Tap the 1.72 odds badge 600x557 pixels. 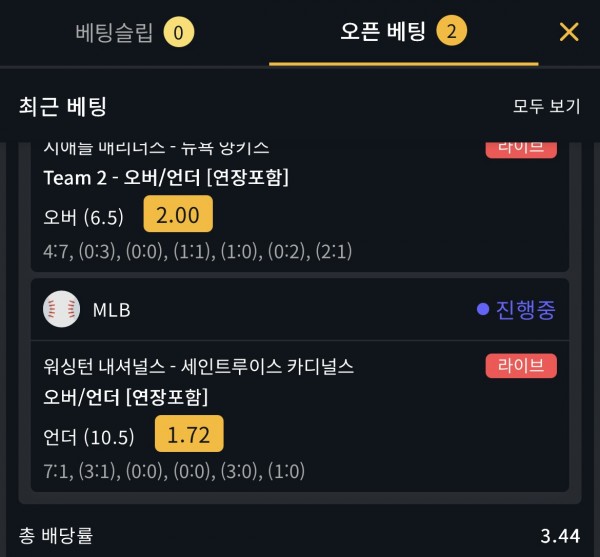coord(189,434)
